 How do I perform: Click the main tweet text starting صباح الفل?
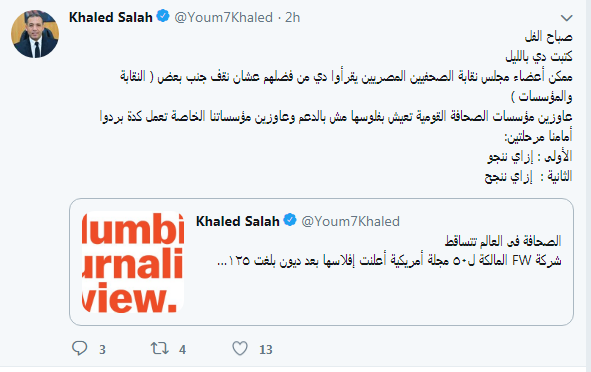pos(548,37)
